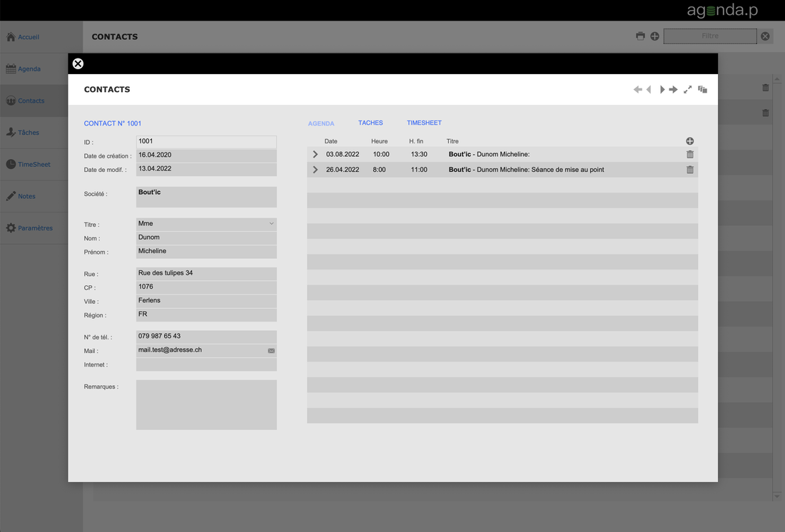Click the expand to fullscreen arrows icon
The width and height of the screenshot is (785, 532).
tap(688, 90)
